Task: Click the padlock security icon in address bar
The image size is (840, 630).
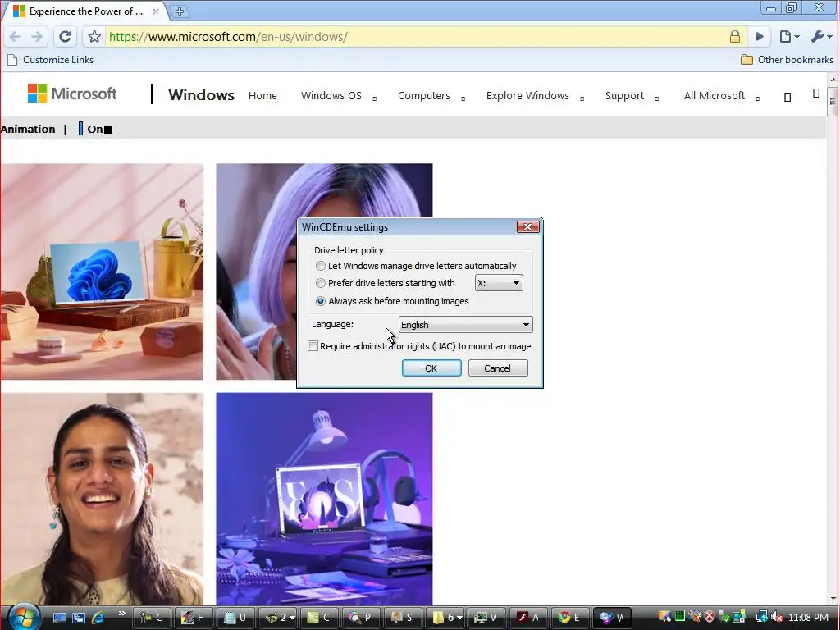Action: pos(735,36)
